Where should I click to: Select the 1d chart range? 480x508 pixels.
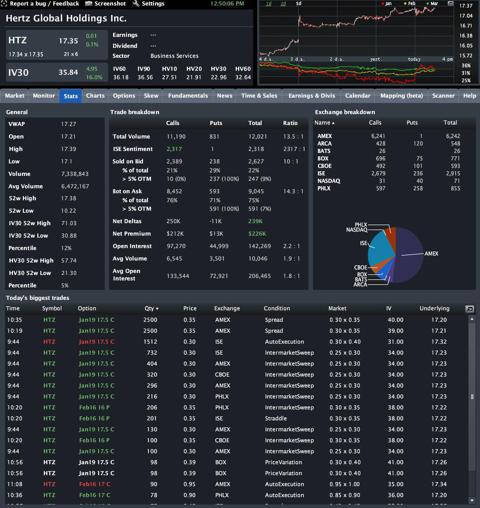click(x=268, y=4)
